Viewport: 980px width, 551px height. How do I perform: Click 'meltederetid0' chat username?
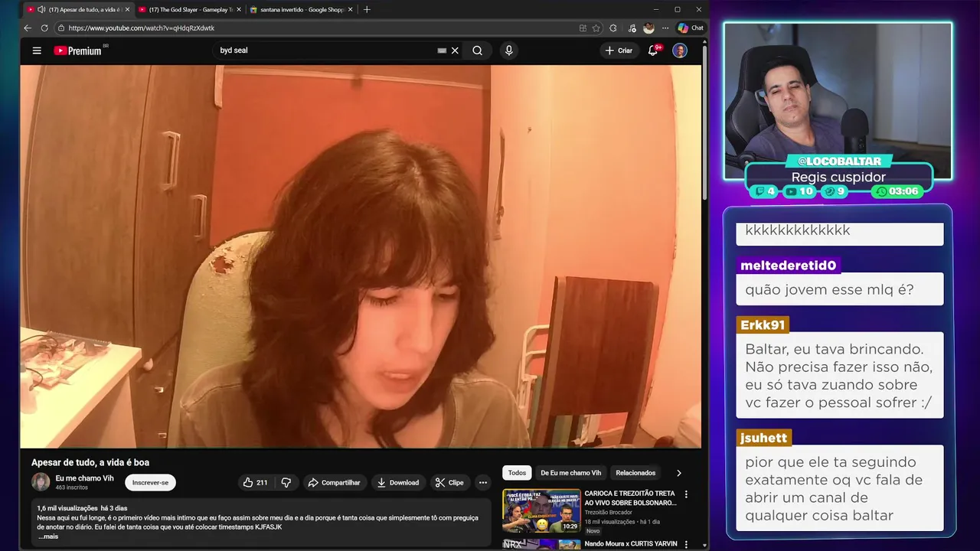[789, 266]
